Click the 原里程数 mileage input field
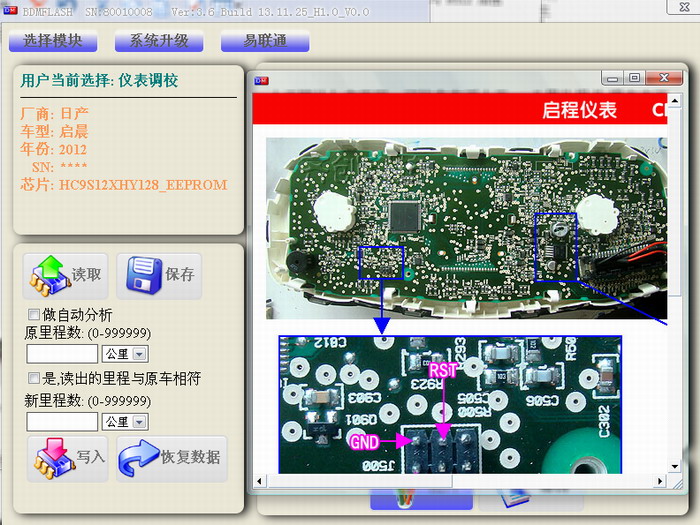The height and width of the screenshot is (525, 700). pyautogui.click(x=61, y=354)
